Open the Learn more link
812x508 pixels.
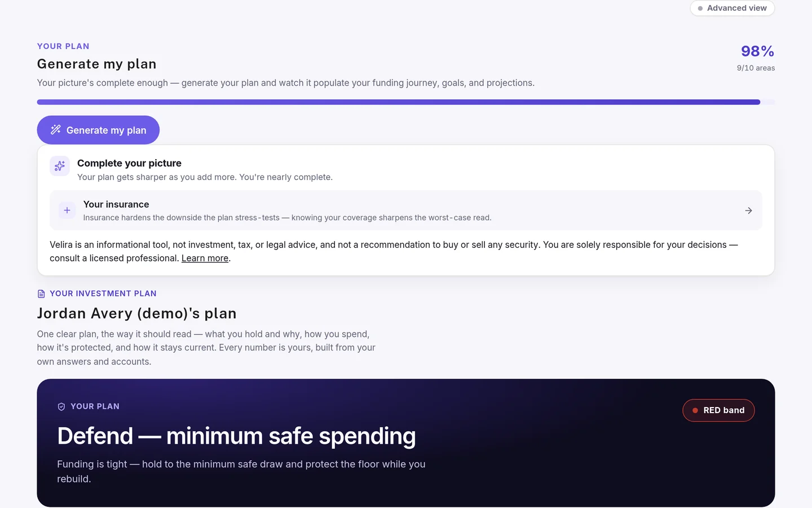pyautogui.click(x=205, y=258)
